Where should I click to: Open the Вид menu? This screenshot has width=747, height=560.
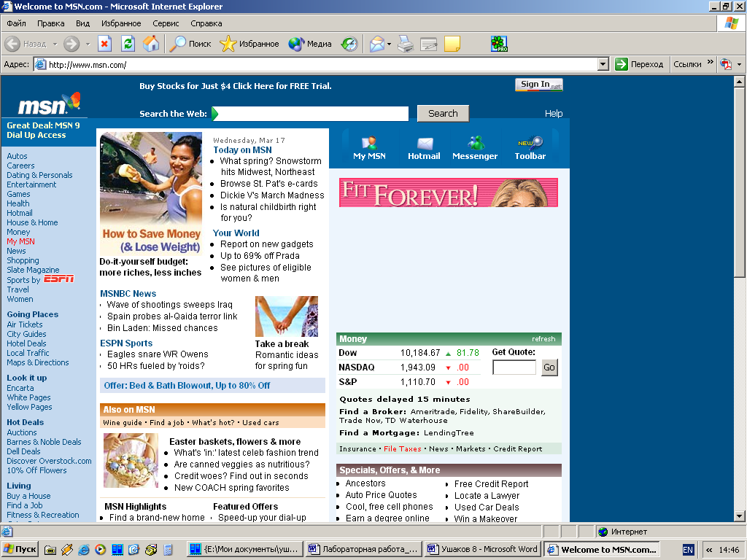coord(82,23)
